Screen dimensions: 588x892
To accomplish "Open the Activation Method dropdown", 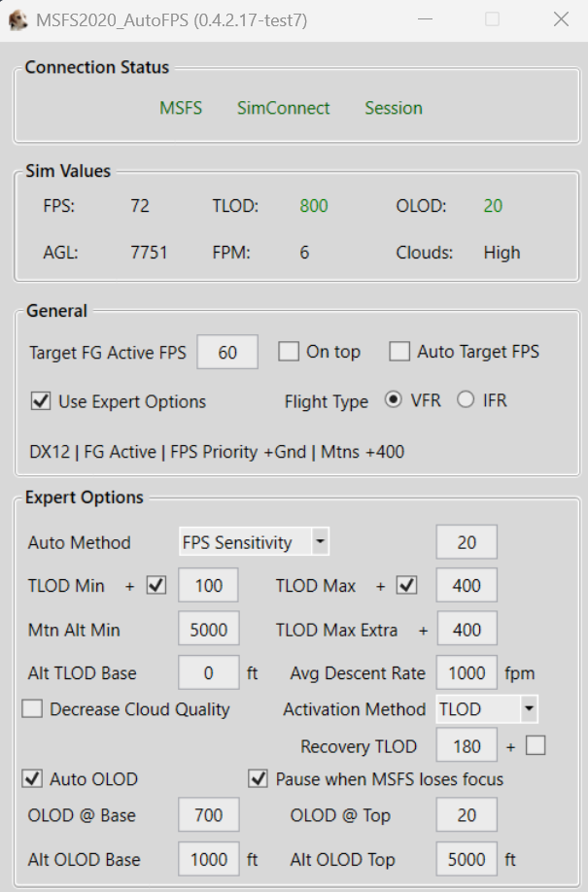I will (x=487, y=708).
